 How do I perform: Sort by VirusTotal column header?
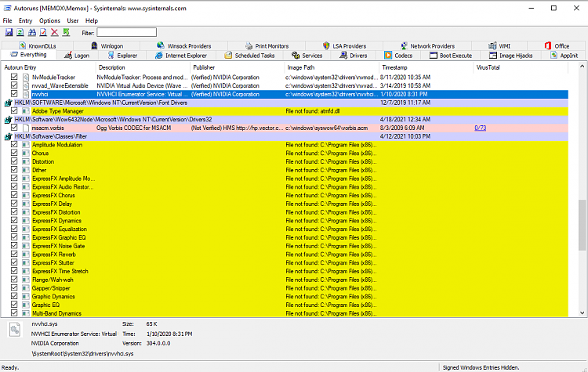[x=521, y=67]
